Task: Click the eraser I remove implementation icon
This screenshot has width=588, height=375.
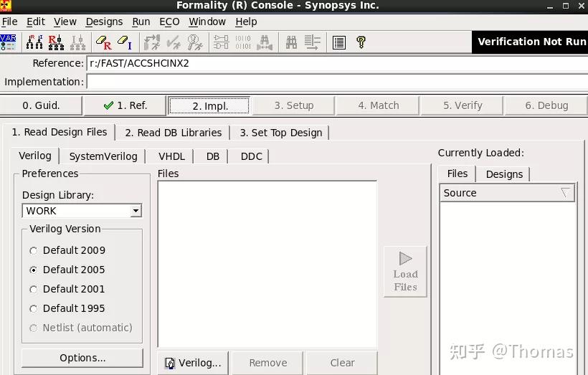Action: pos(125,42)
